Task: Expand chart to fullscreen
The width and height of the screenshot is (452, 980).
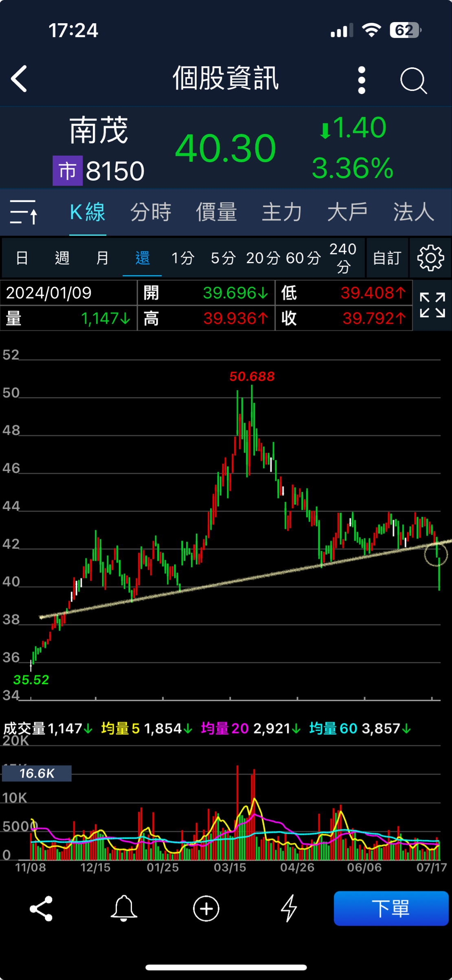Action: click(x=432, y=305)
